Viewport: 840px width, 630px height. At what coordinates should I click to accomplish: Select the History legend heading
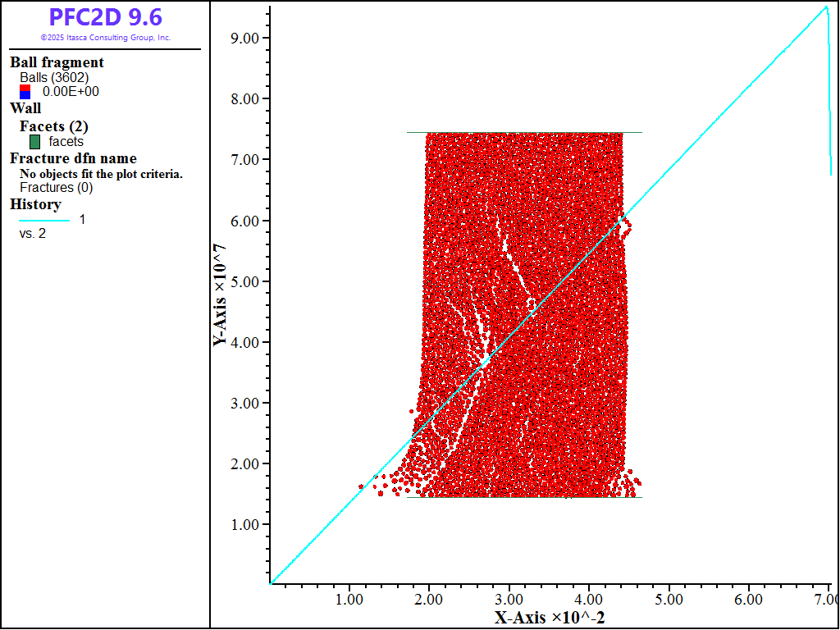pos(35,204)
